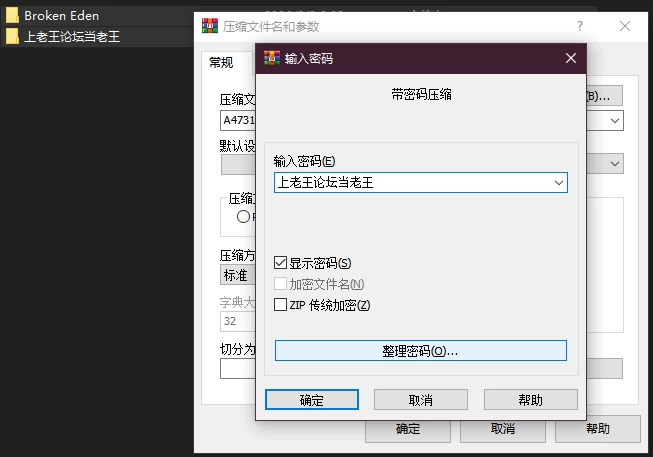Open the archive name dropdown arrow
This screenshot has height=457, width=653.
click(x=615, y=121)
